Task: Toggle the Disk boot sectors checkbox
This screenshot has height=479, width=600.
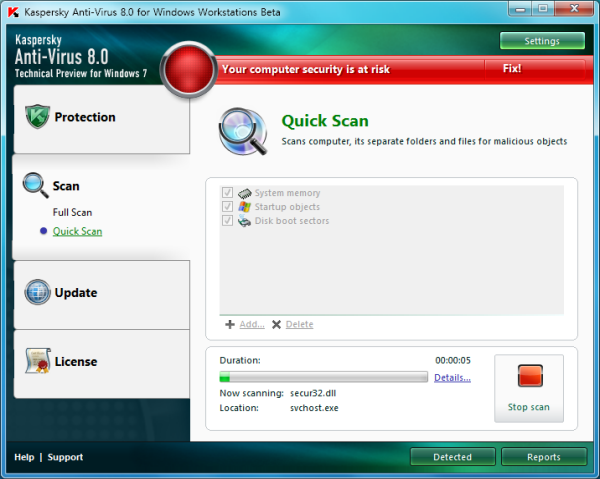Action: click(x=227, y=221)
